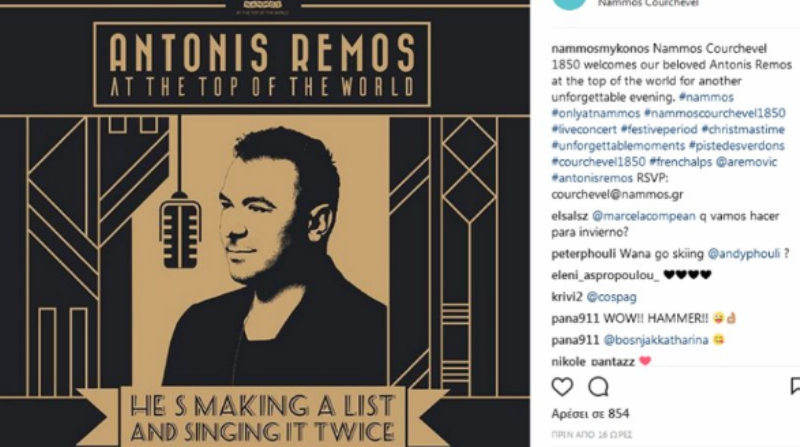Click the comment speech bubble icon
800x447 pixels.
pos(598,387)
